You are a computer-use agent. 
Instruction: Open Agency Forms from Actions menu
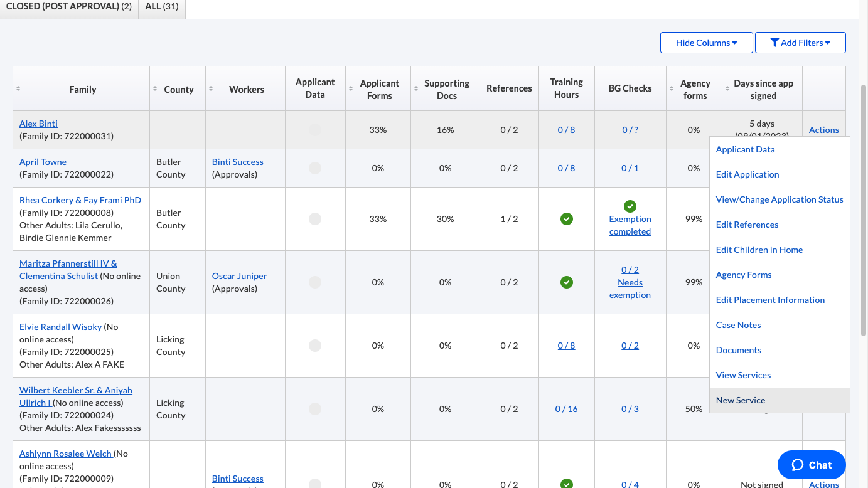[780, 275]
